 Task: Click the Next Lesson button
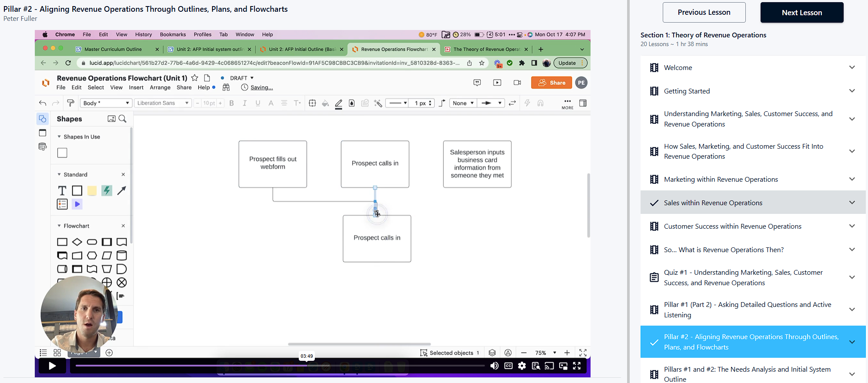click(x=801, y=13)
